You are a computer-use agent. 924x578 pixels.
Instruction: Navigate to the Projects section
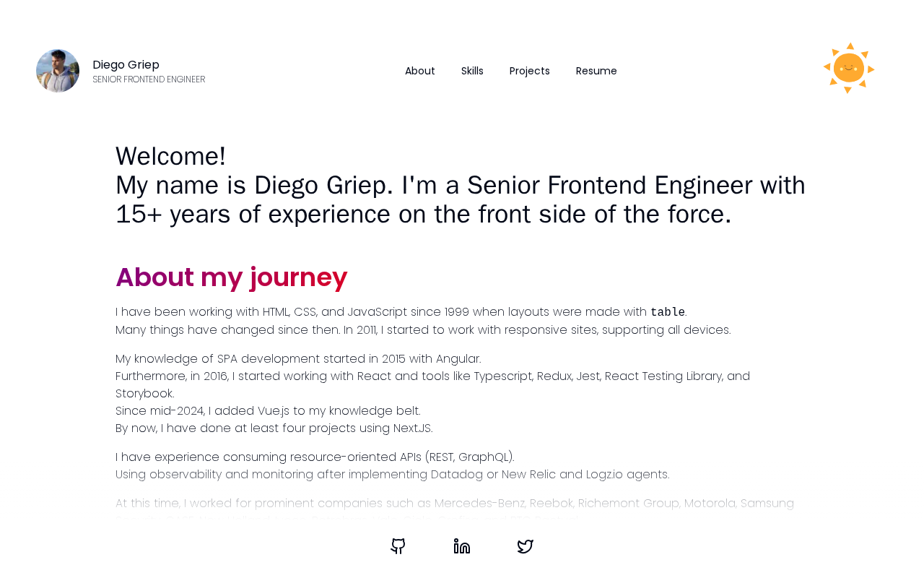[x=530, y=71]
